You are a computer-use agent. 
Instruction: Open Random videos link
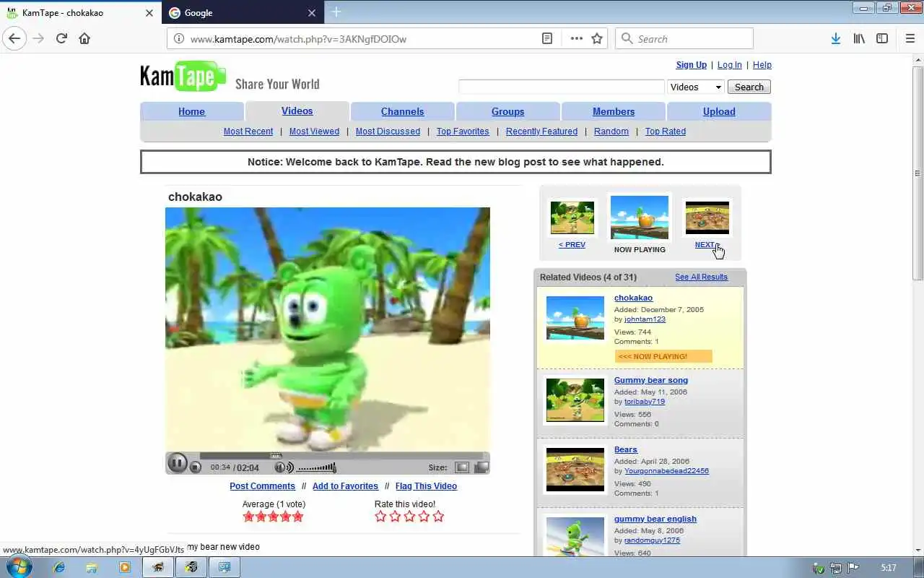(x=611, y=131)
